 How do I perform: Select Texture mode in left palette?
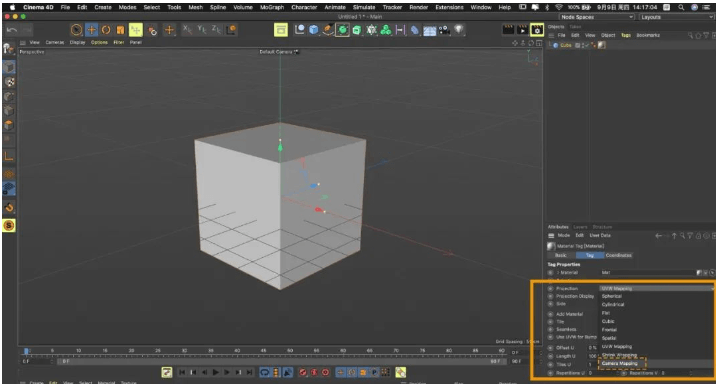pyautogui.click(x=9, y=82)
